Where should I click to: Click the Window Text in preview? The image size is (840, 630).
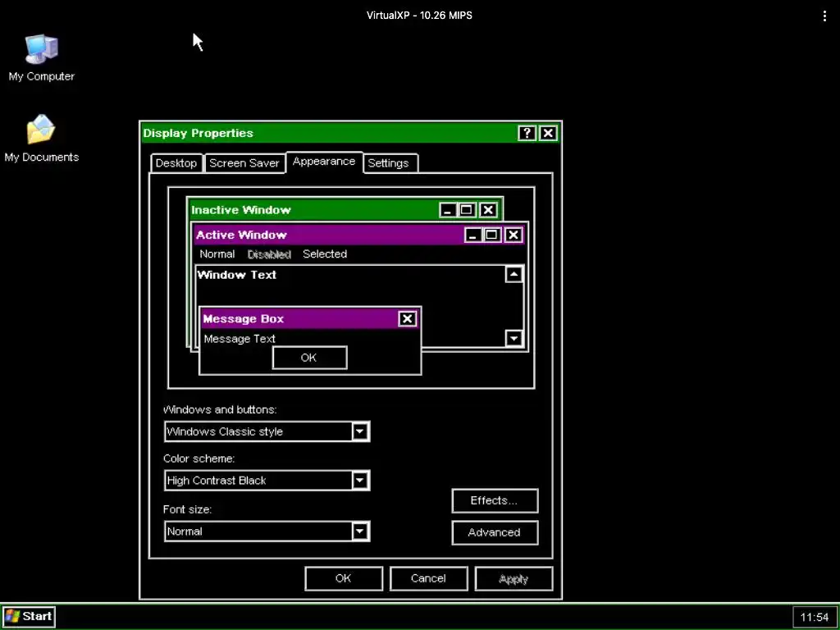click(x=237, y=275)
